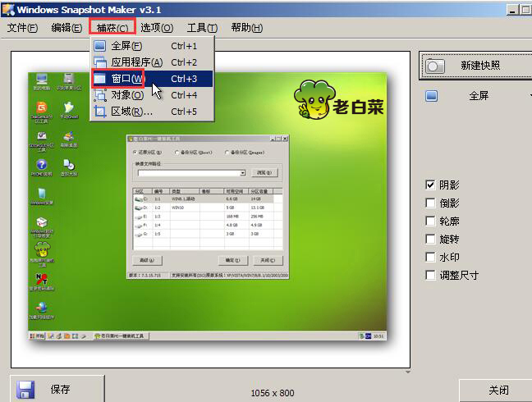
Task: Uncheck the 阴影 shadow checkbox
Action: 430,185
